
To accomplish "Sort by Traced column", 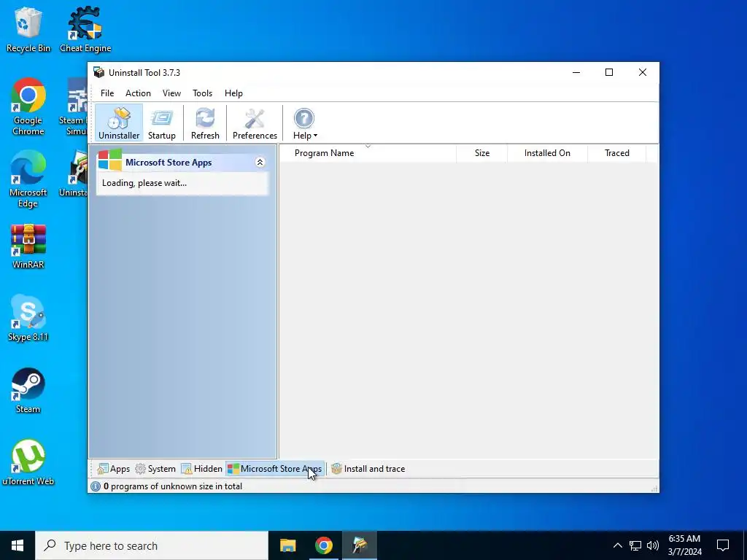I will tap(616, 153).
